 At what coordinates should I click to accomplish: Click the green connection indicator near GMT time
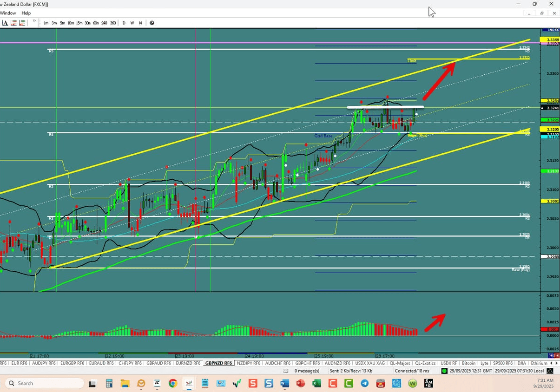tap(444, 371)
